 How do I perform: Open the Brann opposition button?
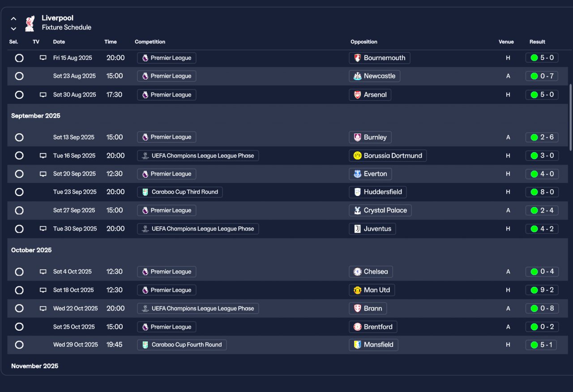click(x=368, y=308)
